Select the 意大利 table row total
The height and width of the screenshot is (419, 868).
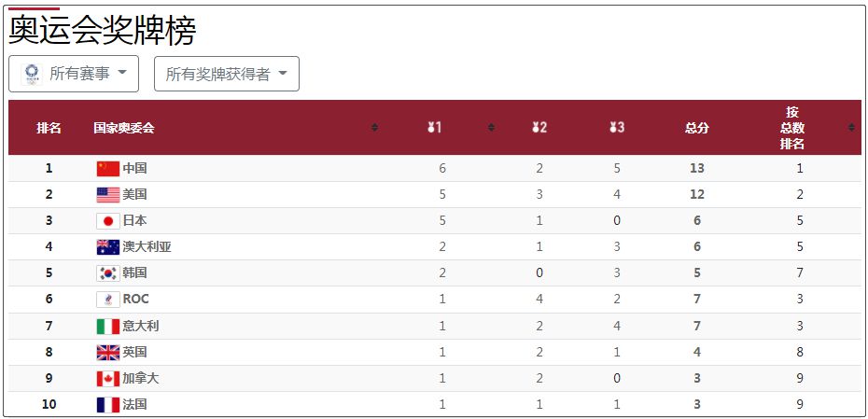697,326
